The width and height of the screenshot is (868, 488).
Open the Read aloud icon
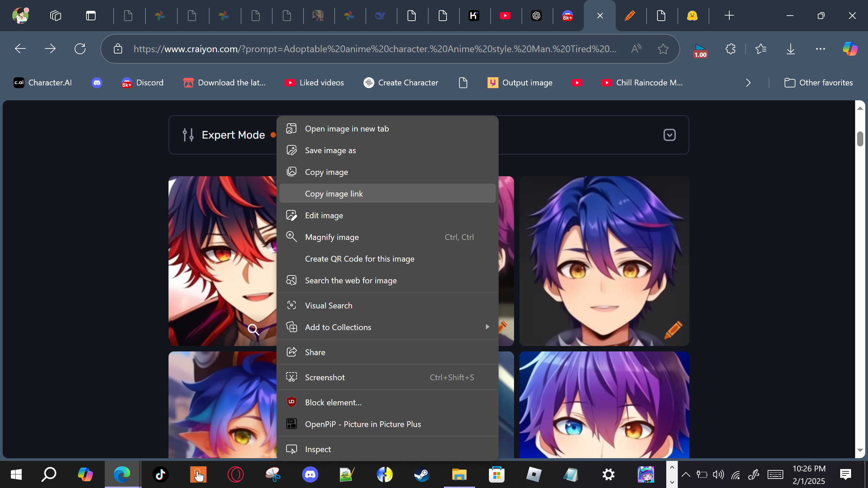pyautogui.click(x=636, y=49)
